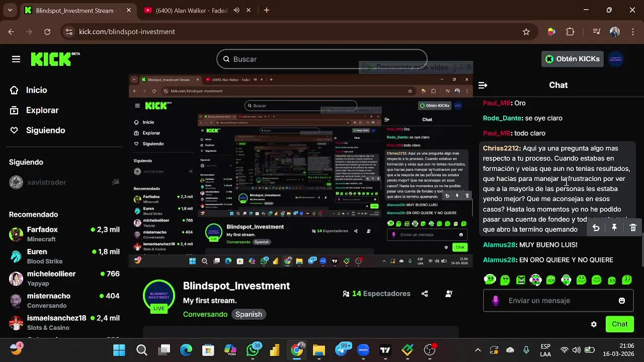The width and height of the screenshot is (644, 362).
Task: Click username Chriss2212 in chat
Action: pos(501,148)
